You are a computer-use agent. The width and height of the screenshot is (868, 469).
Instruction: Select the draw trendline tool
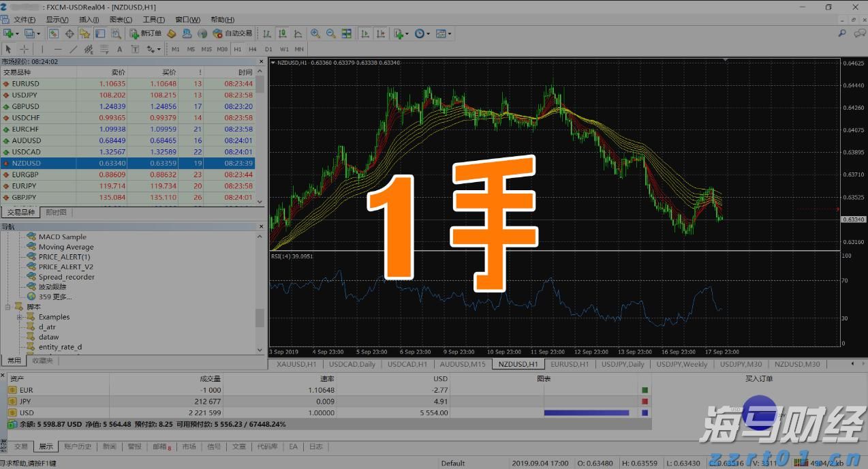click(74, 48)
